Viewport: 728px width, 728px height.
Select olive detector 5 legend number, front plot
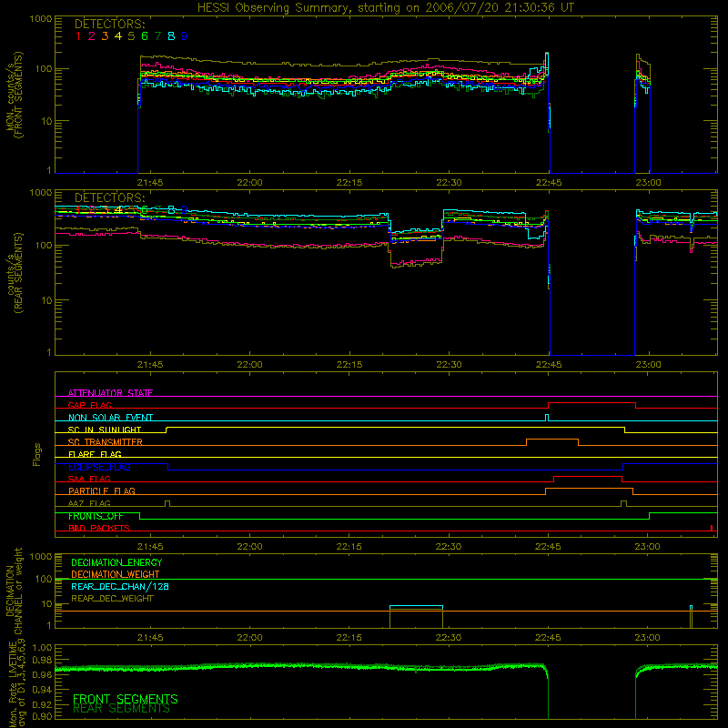[x=131, y=36]
